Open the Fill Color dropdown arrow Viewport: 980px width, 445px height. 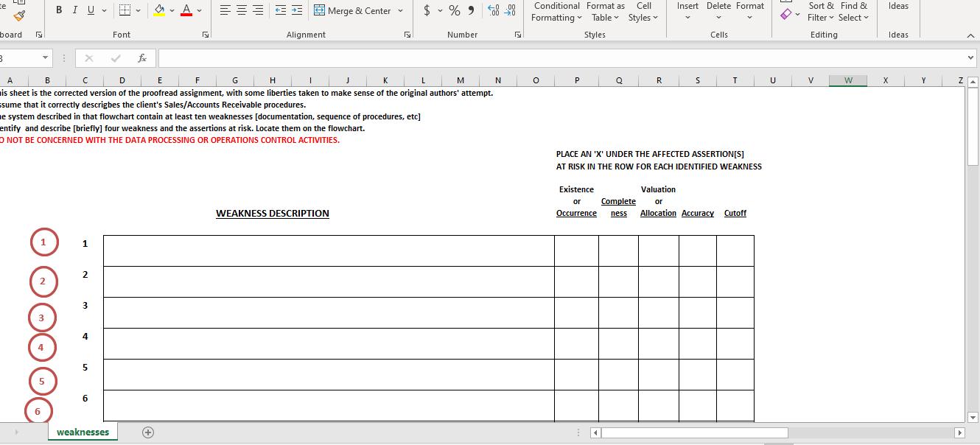click(172, 10)
